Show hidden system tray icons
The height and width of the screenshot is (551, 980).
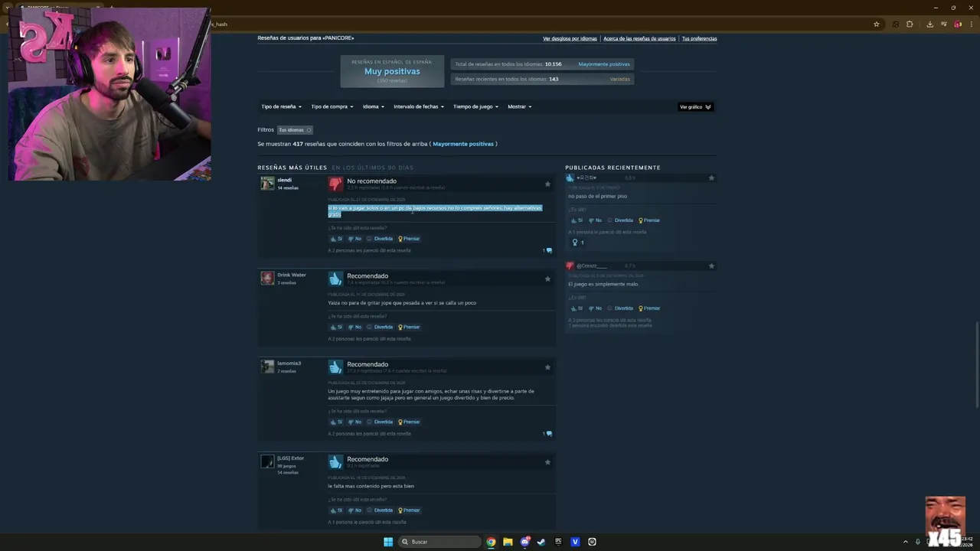(x=905, y=542)
